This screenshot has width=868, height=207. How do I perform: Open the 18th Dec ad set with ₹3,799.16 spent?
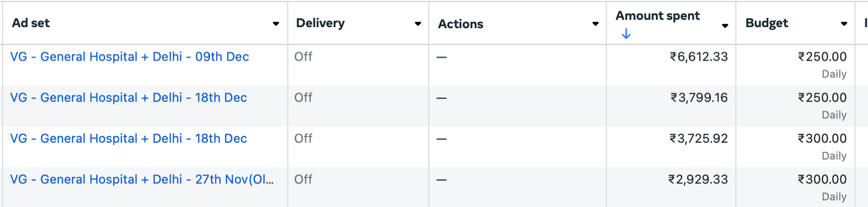click(x=129, y=97)
